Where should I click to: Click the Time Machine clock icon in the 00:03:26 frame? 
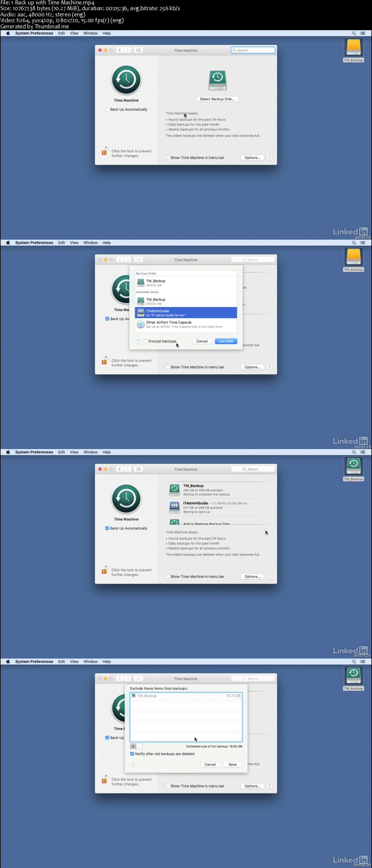[126, 499]
